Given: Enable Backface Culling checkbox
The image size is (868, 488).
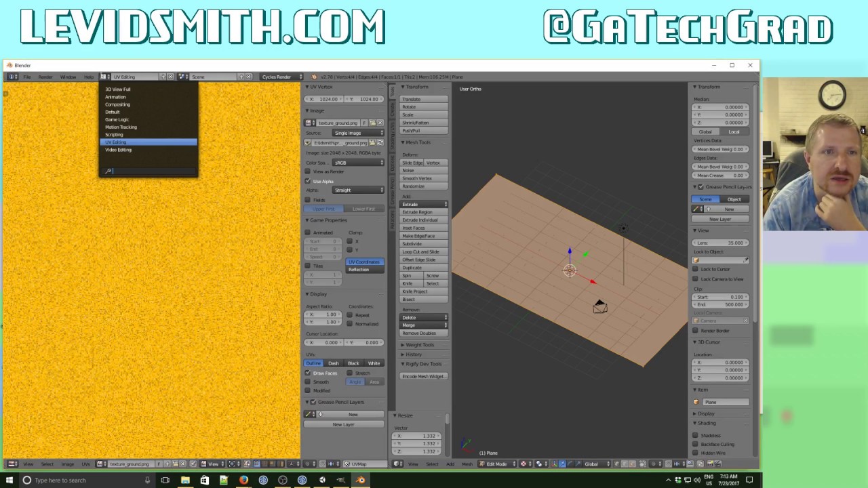Looking at the screenshot, I should (696, 444).
